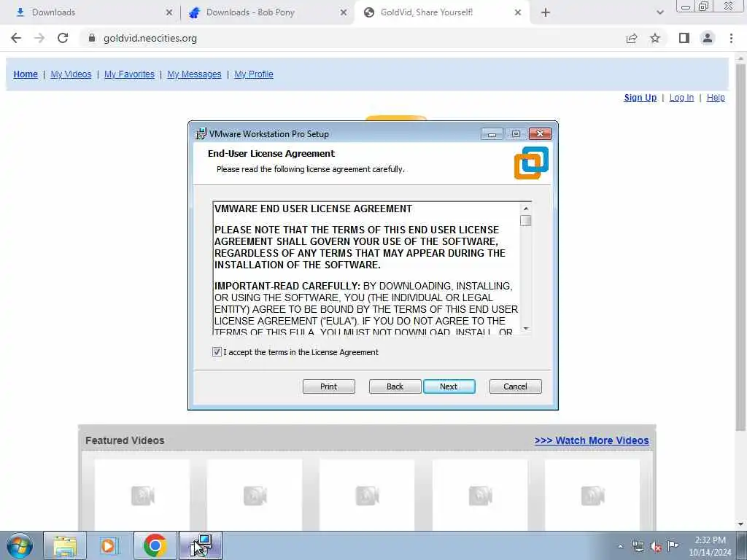The height and width of the screenshot is (560, 747).
Task: Click VMware installer taskbar icon
Action: click(201, 545)
